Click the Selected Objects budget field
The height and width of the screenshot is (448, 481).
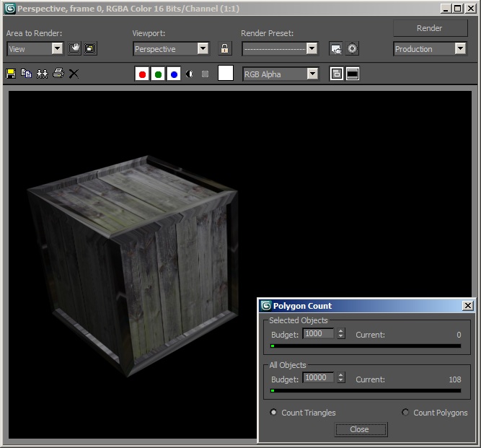tap(318, 333)
